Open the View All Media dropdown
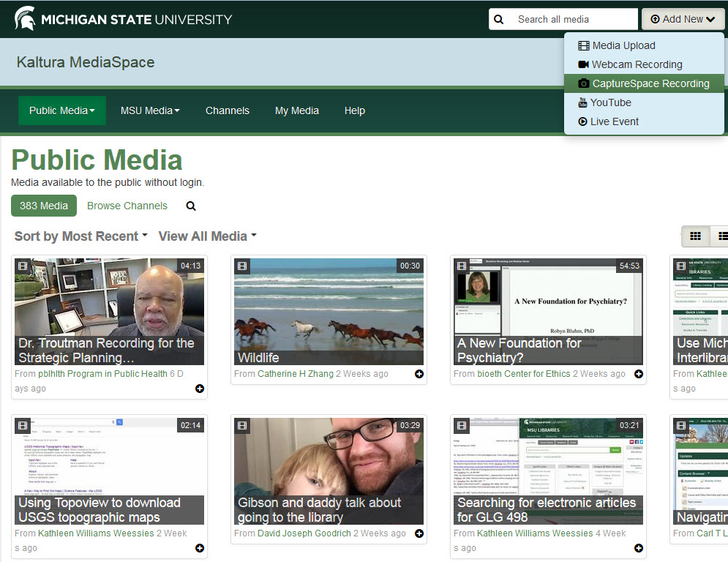The image size is (728, 562). click(208, 236)
